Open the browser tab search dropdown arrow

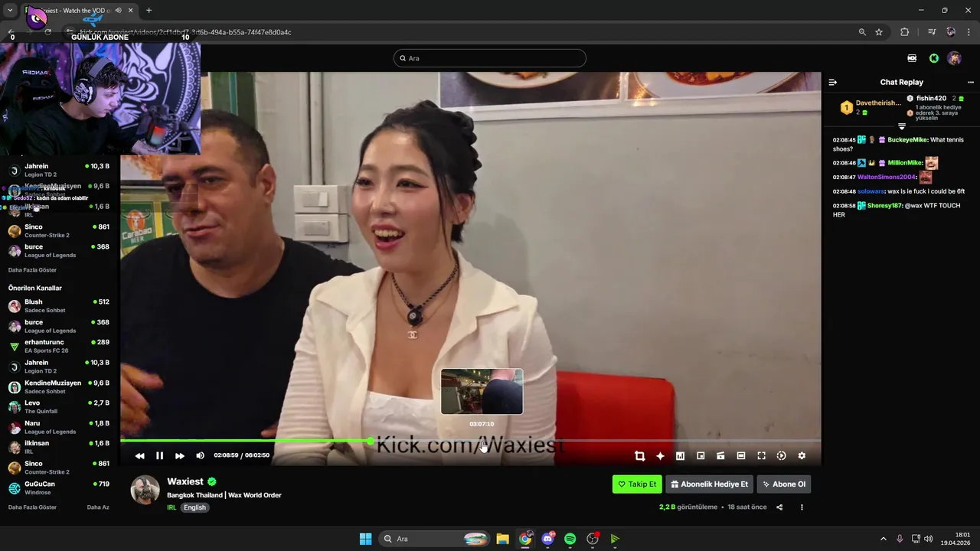pos(10,11)
